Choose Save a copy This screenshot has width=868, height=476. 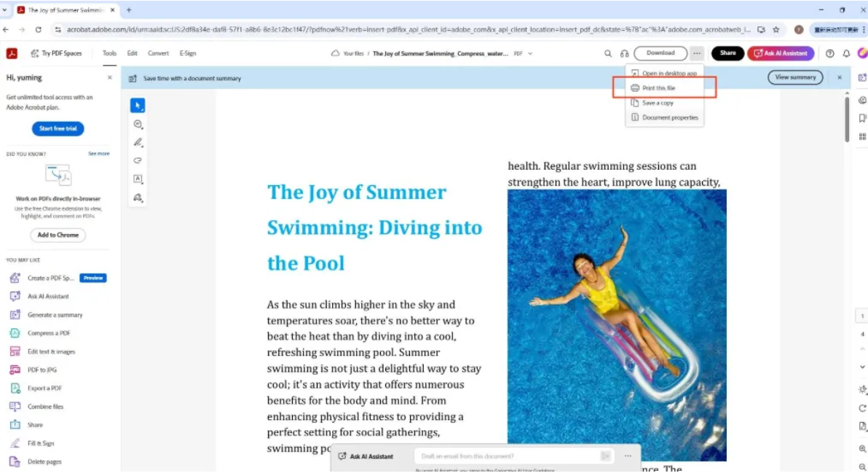pos(664,103)
